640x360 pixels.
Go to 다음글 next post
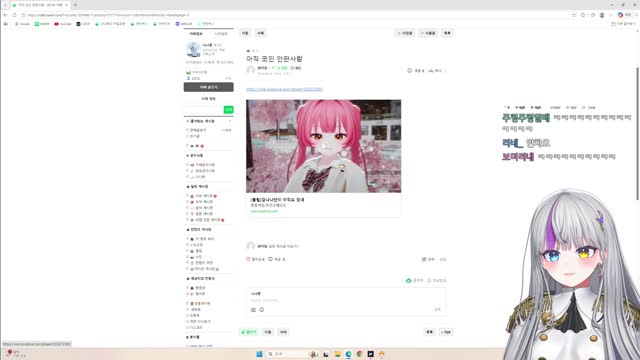pyautogui.click(x=428, y=33)
